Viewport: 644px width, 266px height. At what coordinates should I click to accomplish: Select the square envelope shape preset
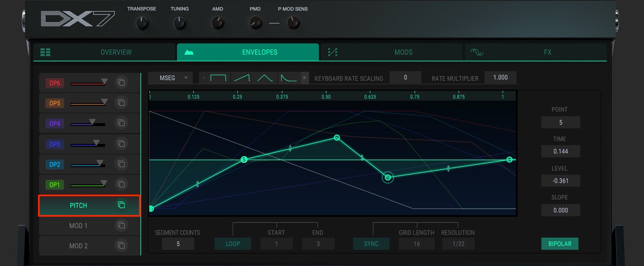(x=218, y=78)
